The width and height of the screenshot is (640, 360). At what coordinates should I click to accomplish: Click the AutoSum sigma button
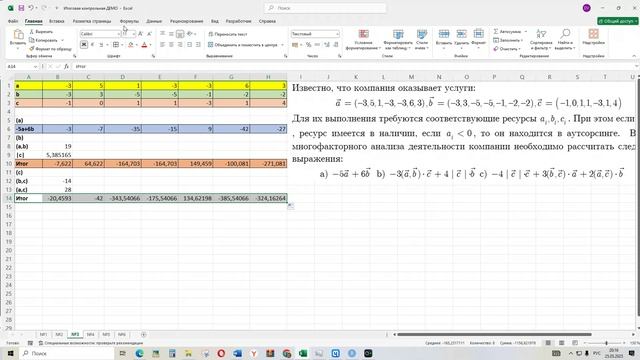[x=496, y=31]
